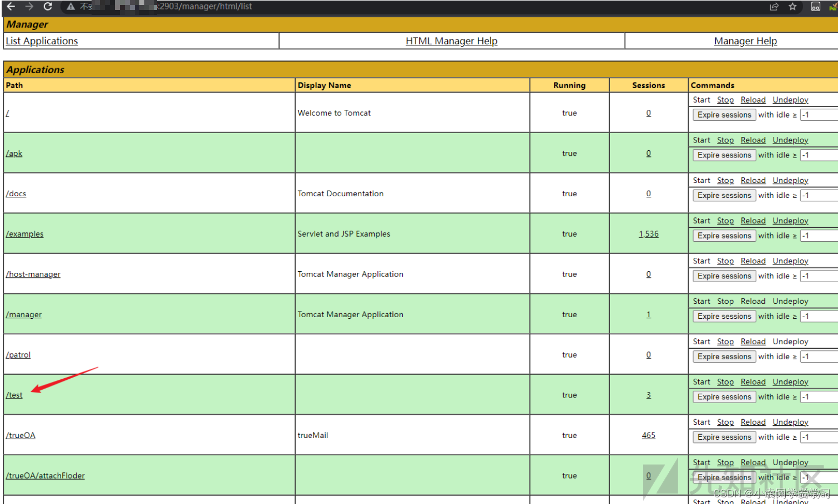
Task: Select the 'Welcome to Tomcat' display name
Action: pyautogui.click(x=334, y=113)
